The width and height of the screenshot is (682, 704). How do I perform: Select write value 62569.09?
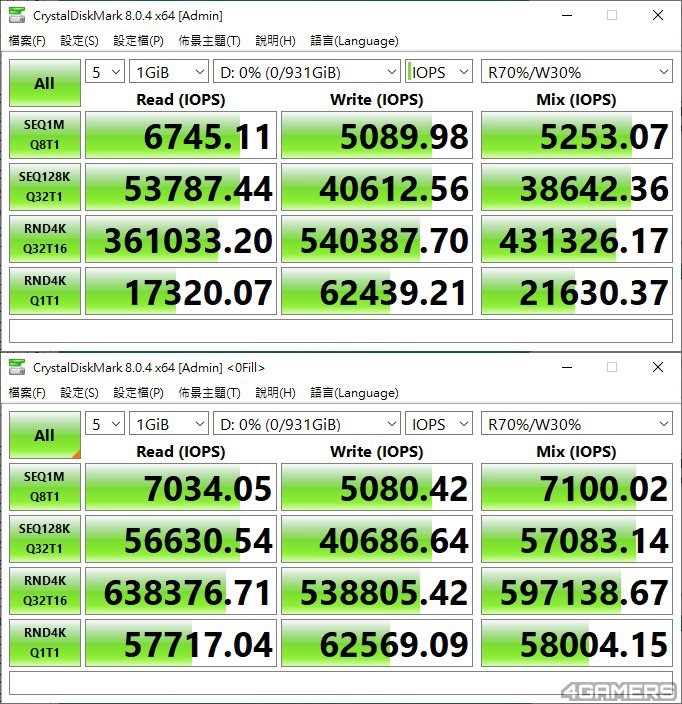(x=377, y=643)
